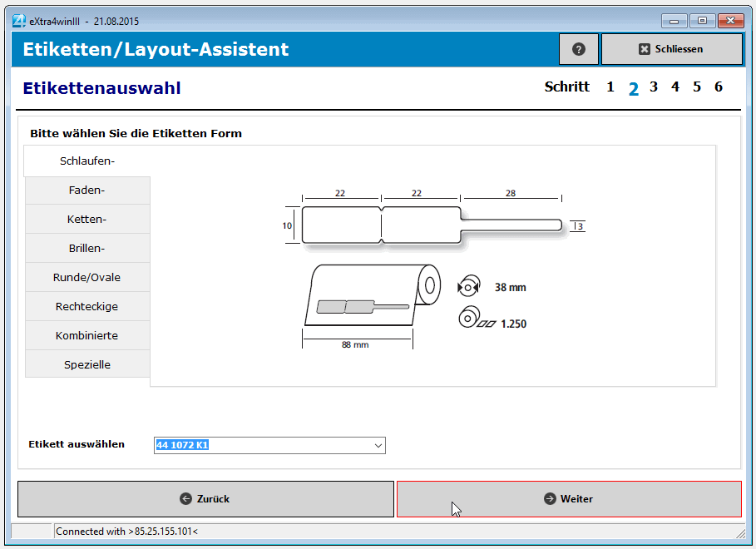This screenshot has width=756, height=549.
Task: Click the resize grip in status bar corner
Action: (740, 532)
